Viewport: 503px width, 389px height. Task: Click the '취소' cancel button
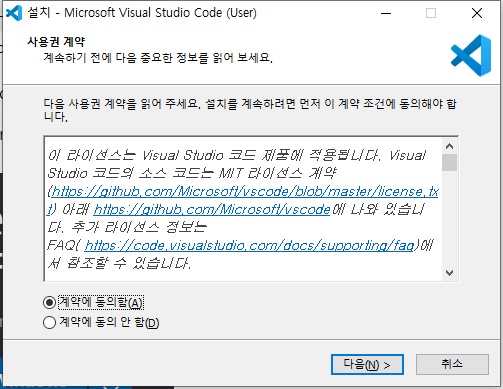click(452, 364)
